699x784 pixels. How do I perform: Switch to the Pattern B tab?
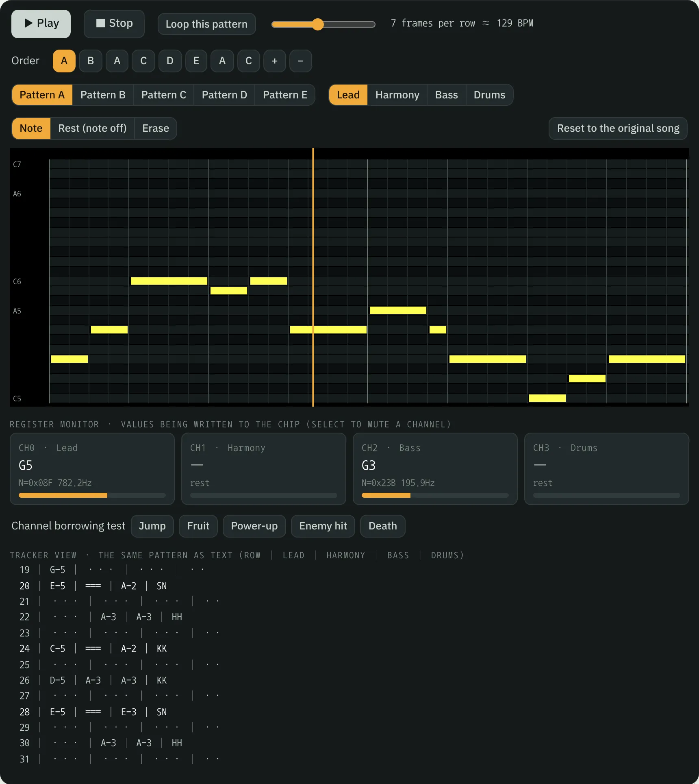[103, 95]
